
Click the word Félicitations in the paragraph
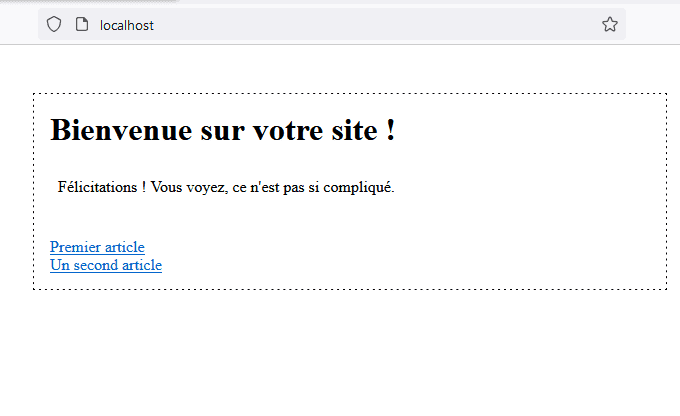point(98,187)
